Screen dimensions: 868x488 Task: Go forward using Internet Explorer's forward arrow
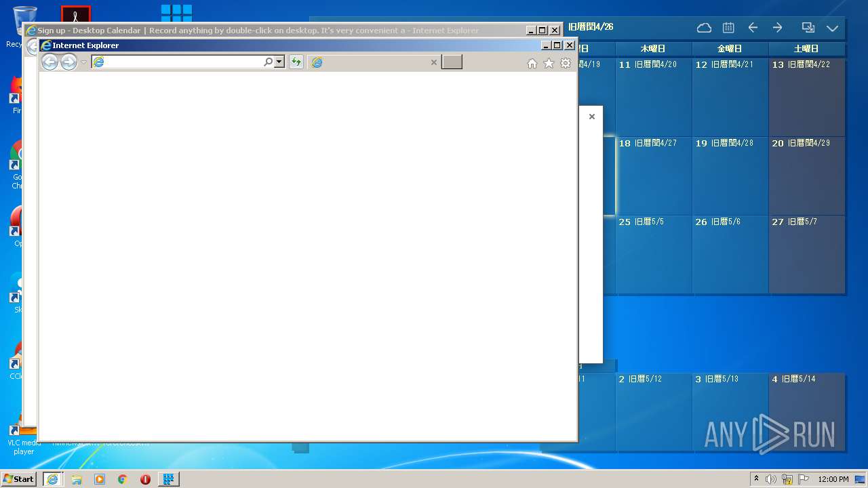tap(68, 62)
